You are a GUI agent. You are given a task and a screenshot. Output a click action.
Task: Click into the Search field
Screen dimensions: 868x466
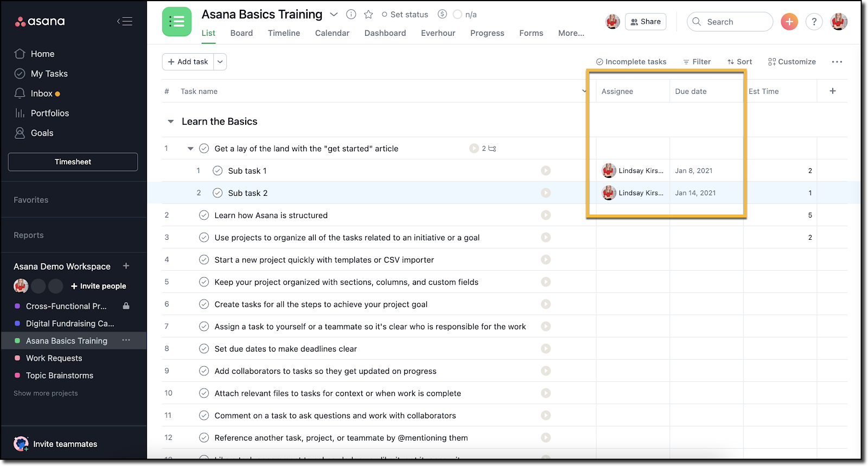(x=730, y=22)
